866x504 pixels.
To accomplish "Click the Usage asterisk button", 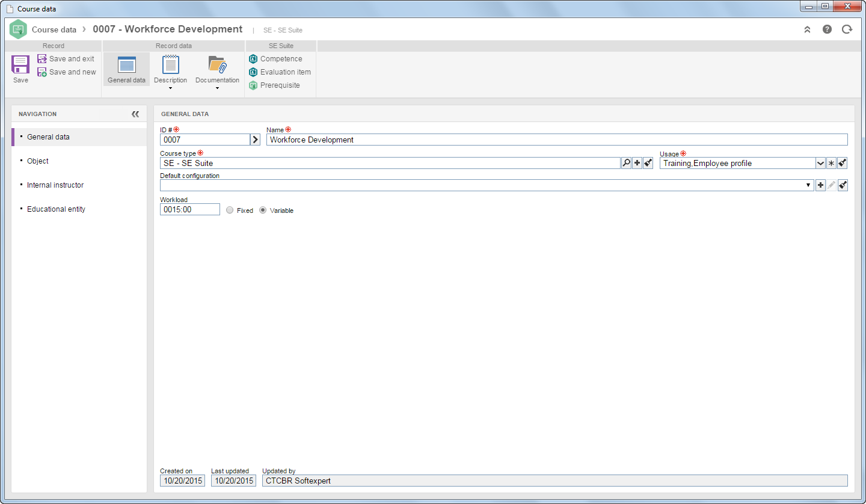I will click(831, 163).
